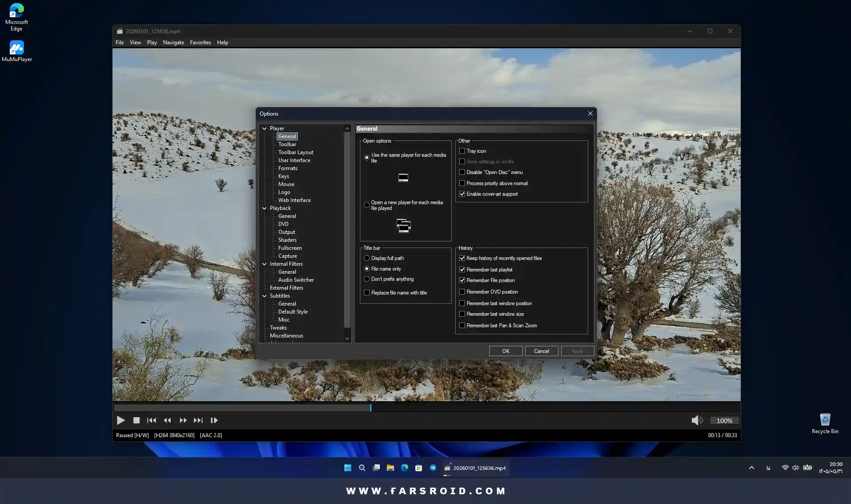Open the Play menu
Screen dimensions: 851x504
[x=152, y=43]
